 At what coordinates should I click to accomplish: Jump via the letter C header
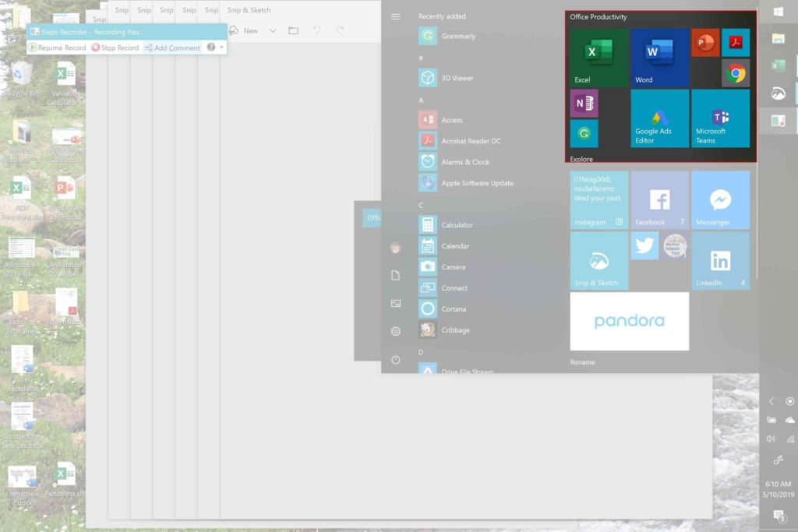click(x=421, y=205)
